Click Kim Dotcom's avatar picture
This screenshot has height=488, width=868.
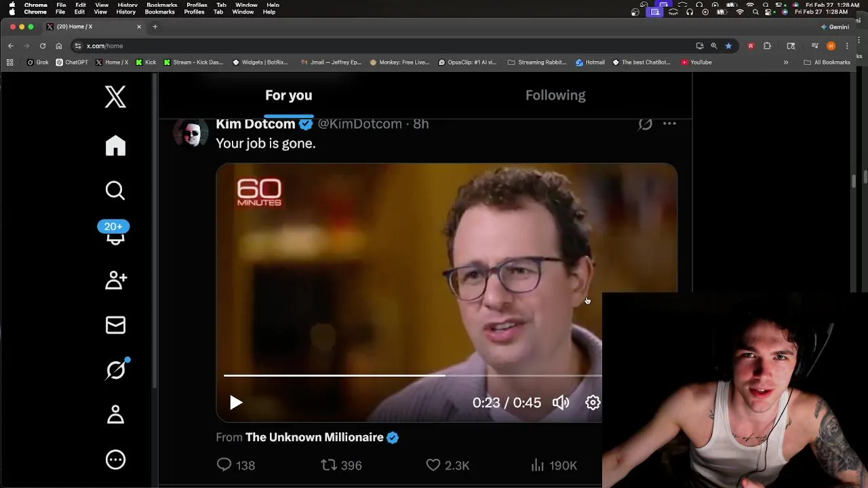[191, 134]
